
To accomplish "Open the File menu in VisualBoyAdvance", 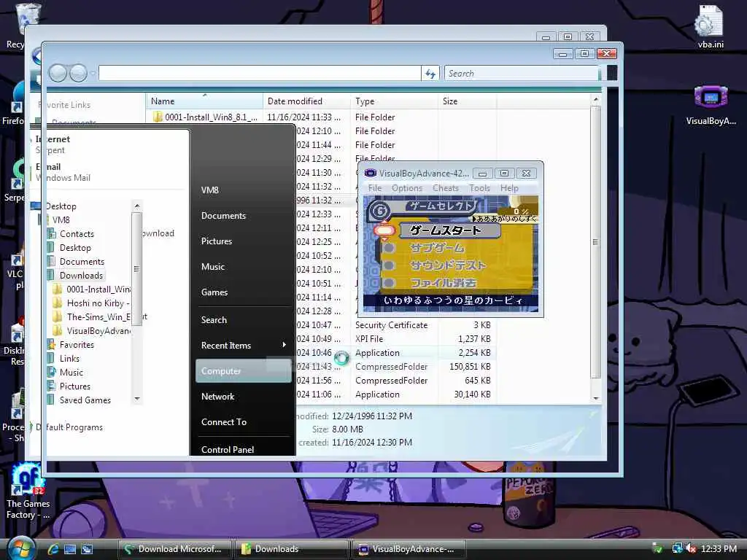I will point(375,188).
